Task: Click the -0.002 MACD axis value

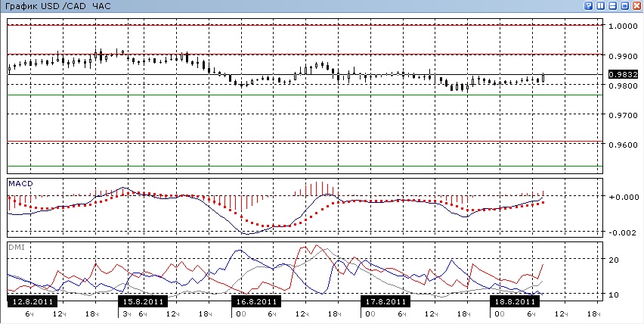Action: [623, 232]
